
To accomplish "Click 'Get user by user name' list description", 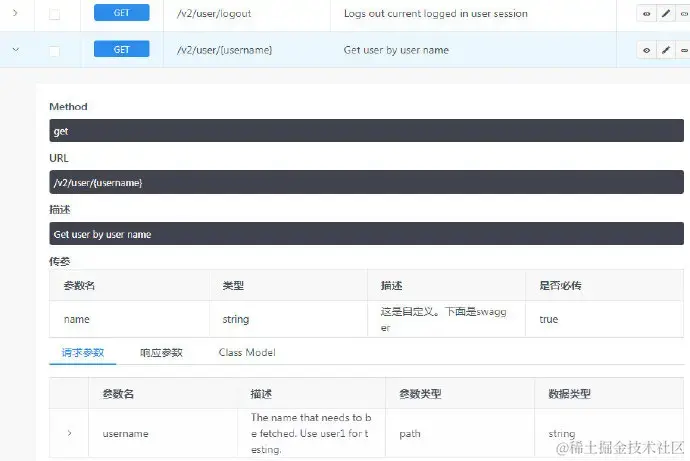I will pos(396,50).
